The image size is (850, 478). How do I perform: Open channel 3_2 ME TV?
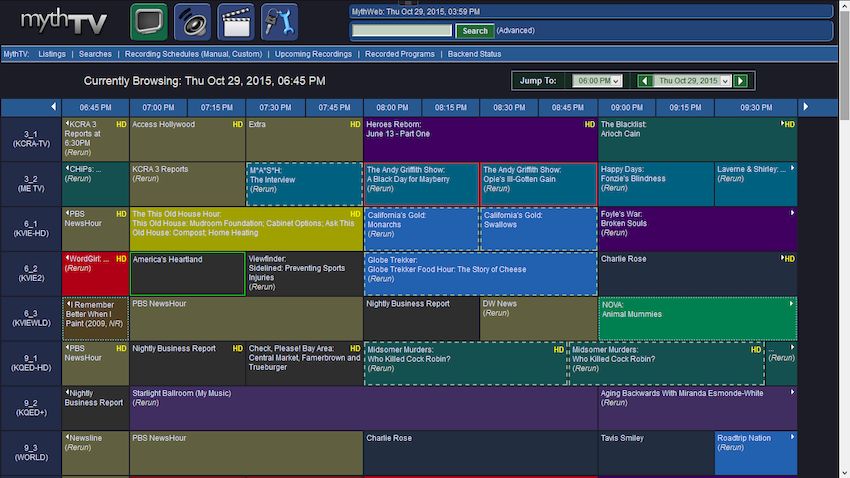pyautogui.click(x=31, y=184)
